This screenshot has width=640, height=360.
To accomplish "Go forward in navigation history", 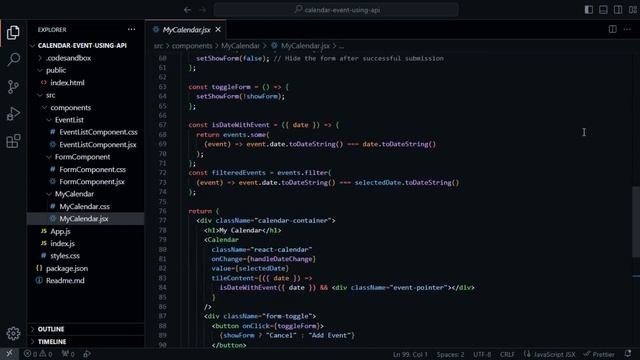I will click(202, 10).
